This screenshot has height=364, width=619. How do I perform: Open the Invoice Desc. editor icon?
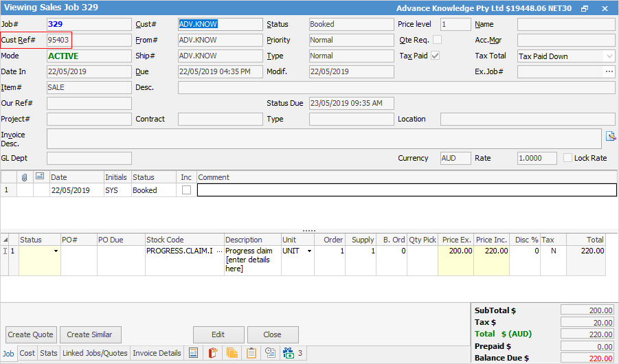click(610, 136)
